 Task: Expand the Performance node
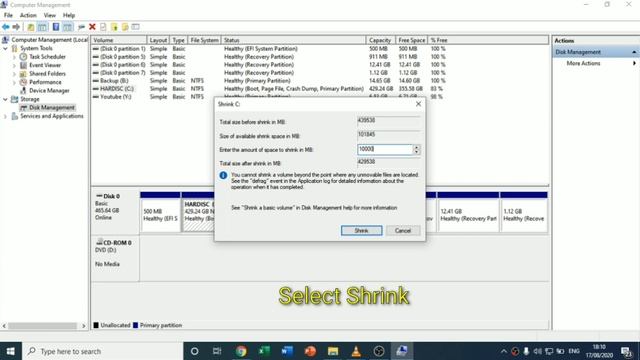(x=15, y=82)
